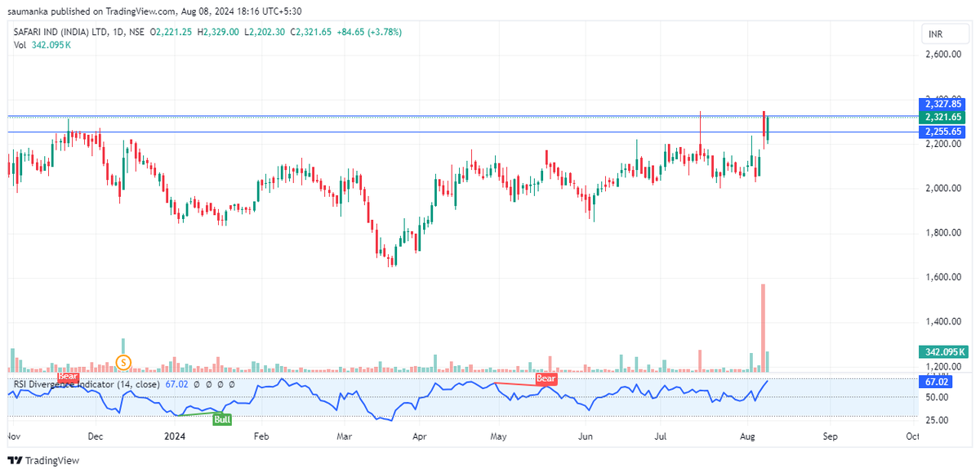Image resolution: width=980 pixels, height=474 pixels.
Task: Click the 1,600.00 price axis label
Action: pos(942,278)
